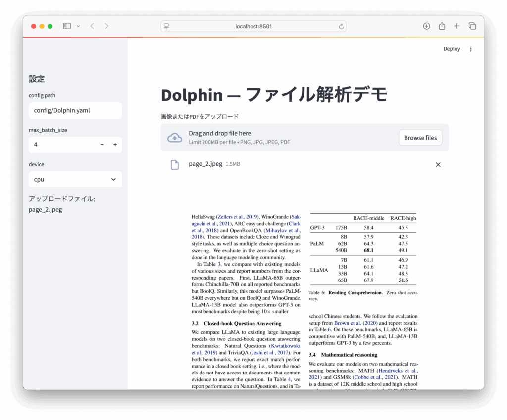The height and width of the screenshot is (420, 507).
Task: Expand the device dropdown showing cpu
Action: [75, 180]
